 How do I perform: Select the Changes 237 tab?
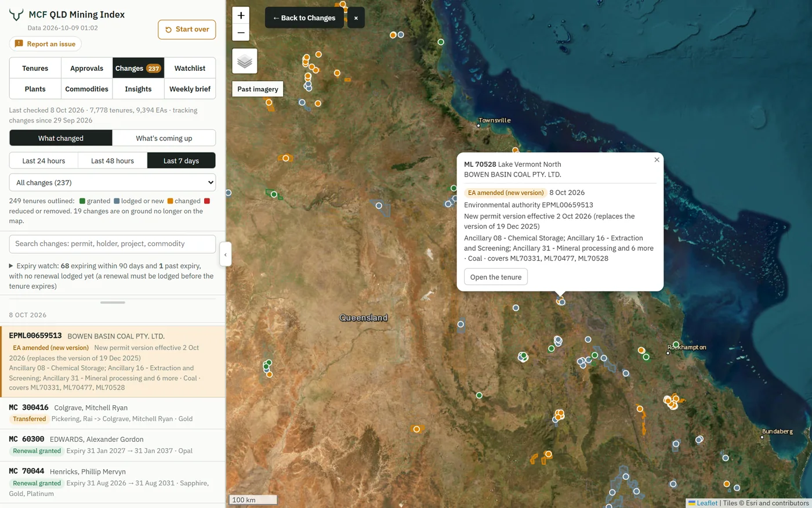pyautogui.click(x=138, y=68)
